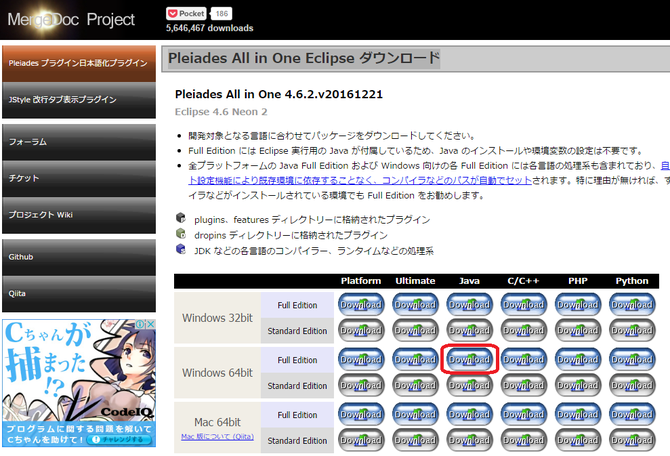Click the 5,646,467 downloads counter

point(209,28)
